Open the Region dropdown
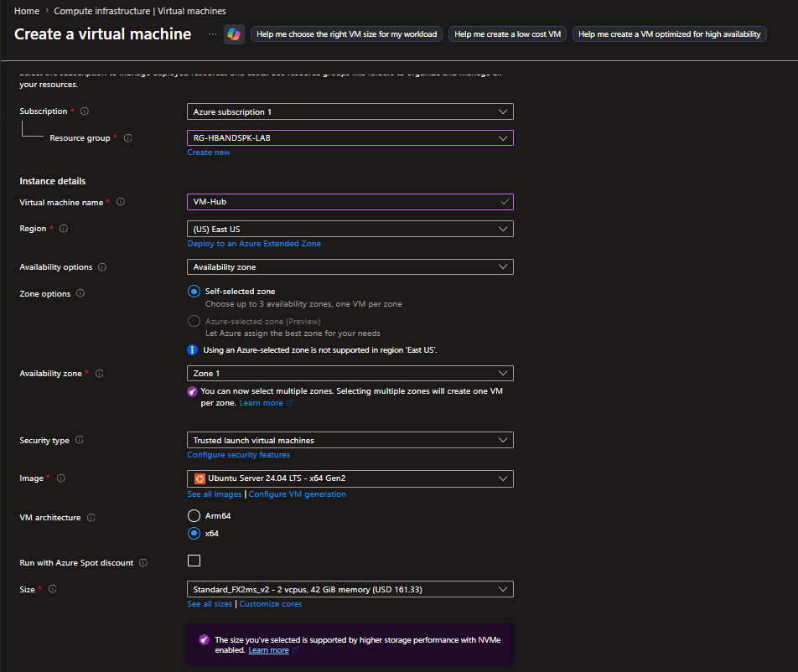Viewport: 798px width, 672px height. click(x=350, y=229)
